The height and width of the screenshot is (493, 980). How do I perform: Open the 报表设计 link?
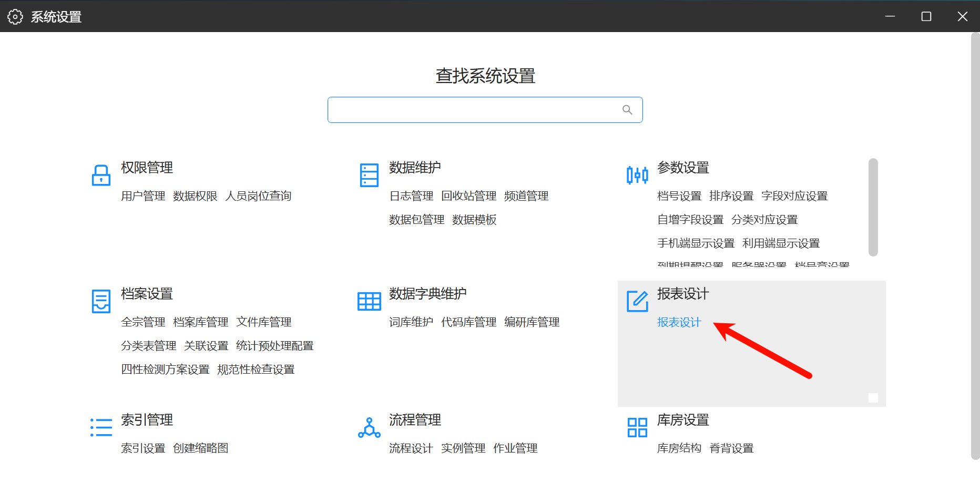click(679, 322)
